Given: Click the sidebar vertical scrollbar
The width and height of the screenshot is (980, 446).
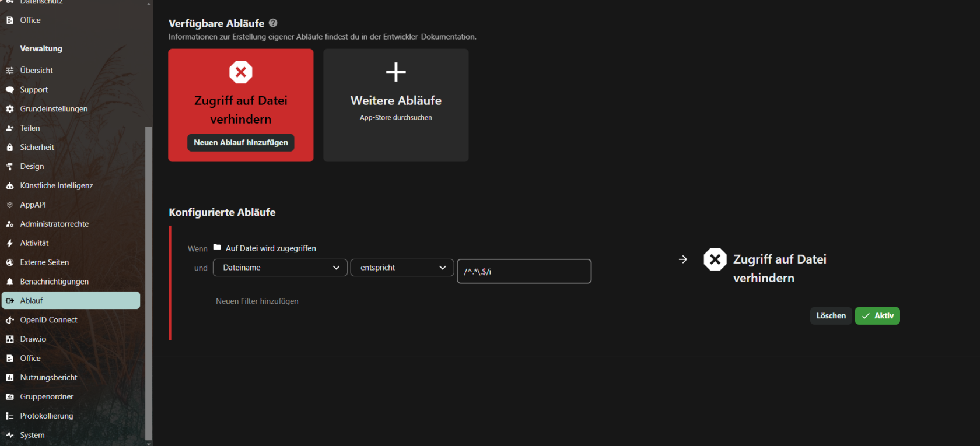Looking at the screenshot, I should tap(149, 280).
